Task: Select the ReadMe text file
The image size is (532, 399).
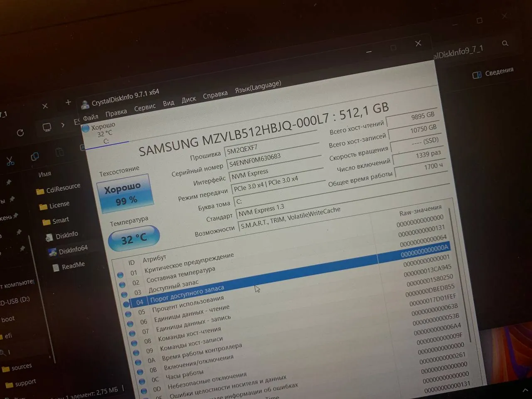Action: click(x=68, y=266)
